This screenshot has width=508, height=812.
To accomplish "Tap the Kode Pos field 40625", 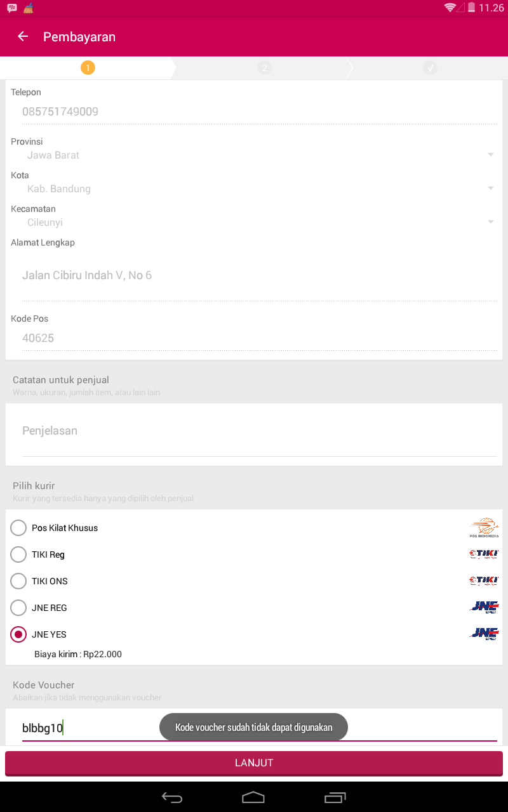I will (x=254, y=338).
